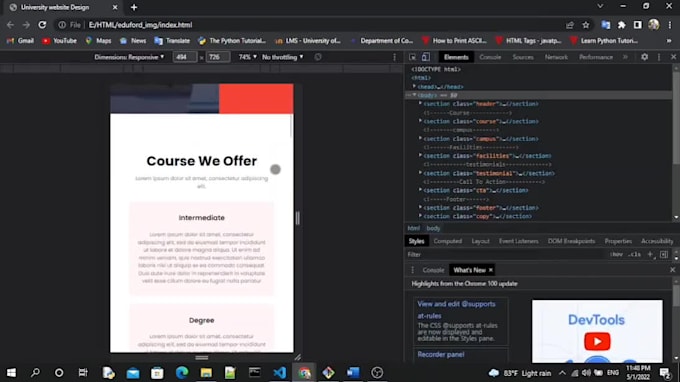Open the Accessibility tab
Image resolution: width=680 pixels, height=382 pixels.
[x=657, y=241]
